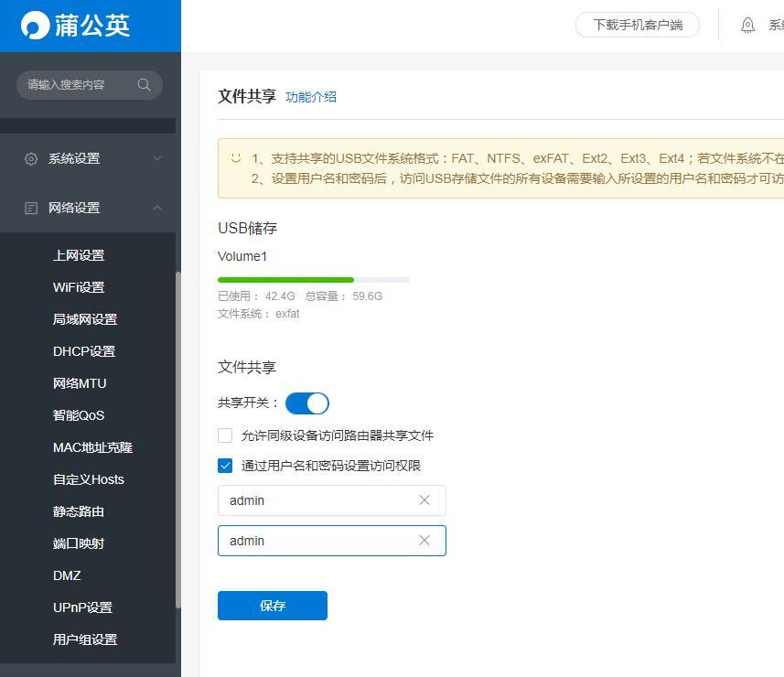Image resolution: width=784 pixels, height=677 pixels.
Task: Open the DHCP设置 menu item
Action: click(83, 350)
